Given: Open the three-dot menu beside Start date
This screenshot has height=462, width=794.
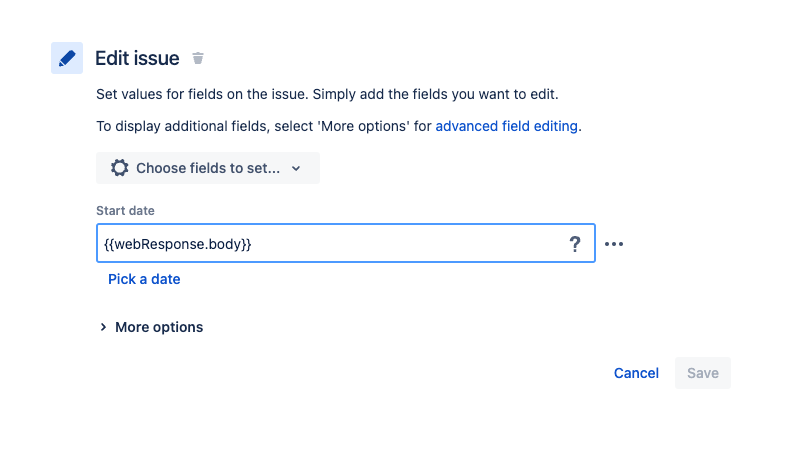Looking at the screenshot, I should (x=614, y=244).
